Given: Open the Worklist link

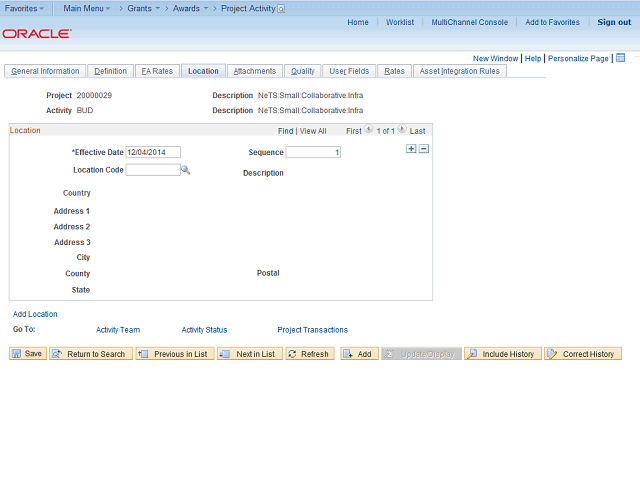Looking at the screenshot, I should click(400, 22).
